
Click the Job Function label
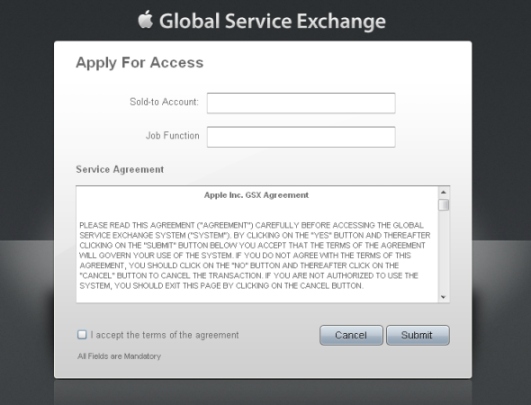(x=172, y=135)
